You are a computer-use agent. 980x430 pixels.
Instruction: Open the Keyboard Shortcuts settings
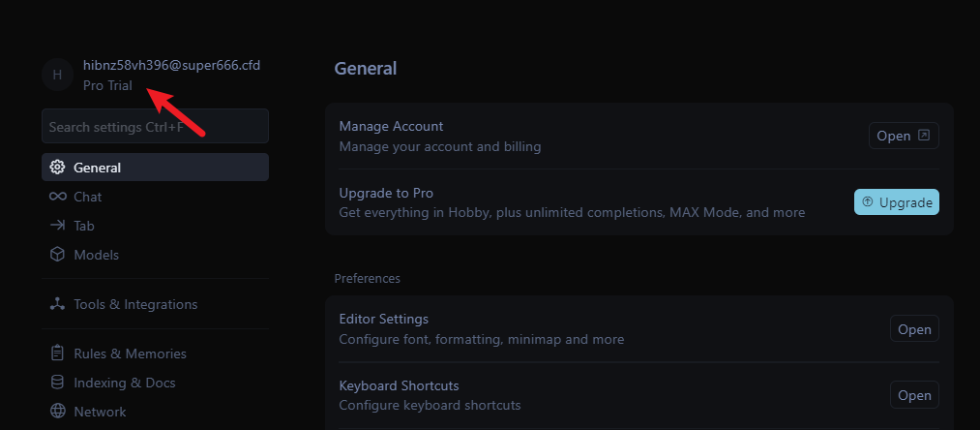[x=914, y=395]
